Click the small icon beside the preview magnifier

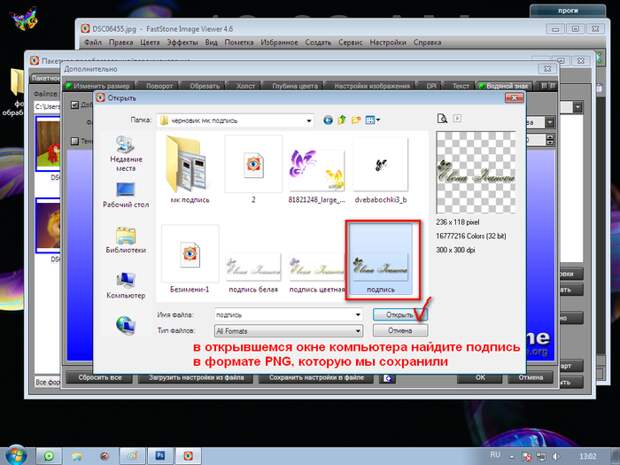457,118
